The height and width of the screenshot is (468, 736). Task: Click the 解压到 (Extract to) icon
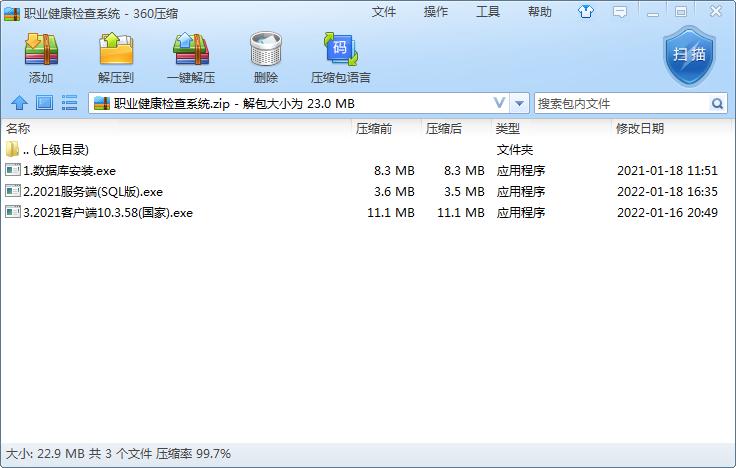pyautogui.click(x=116, y=49)
